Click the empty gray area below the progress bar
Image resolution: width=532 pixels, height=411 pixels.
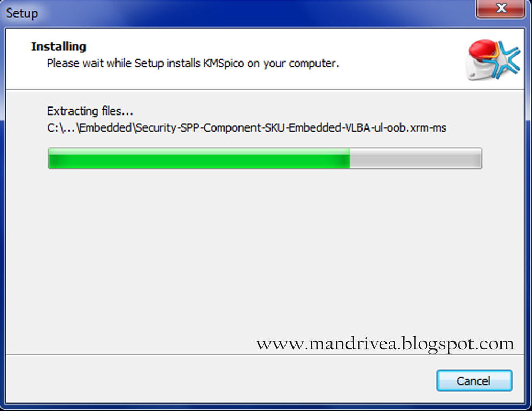(265, 252)
